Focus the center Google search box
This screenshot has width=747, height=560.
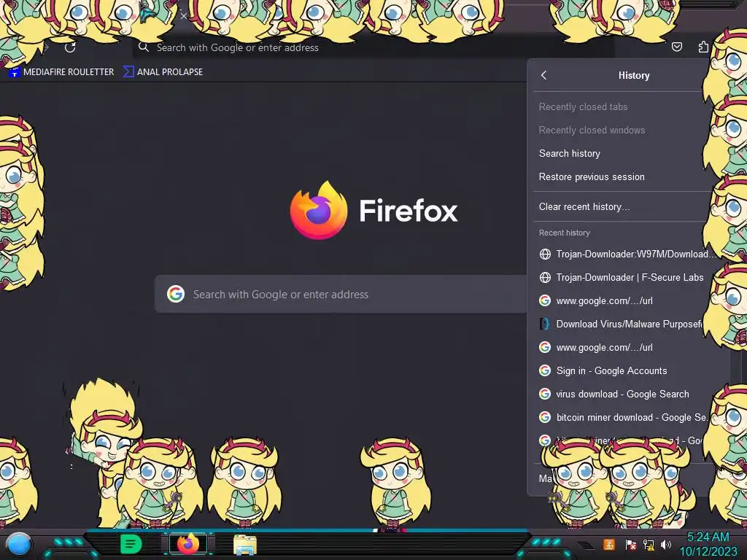[341, 294]
